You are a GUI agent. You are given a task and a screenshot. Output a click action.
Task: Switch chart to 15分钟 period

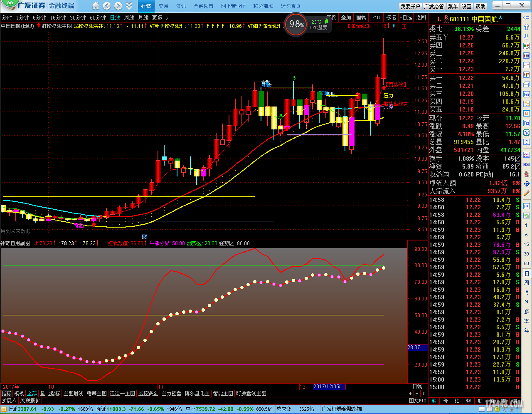(58, 17)
